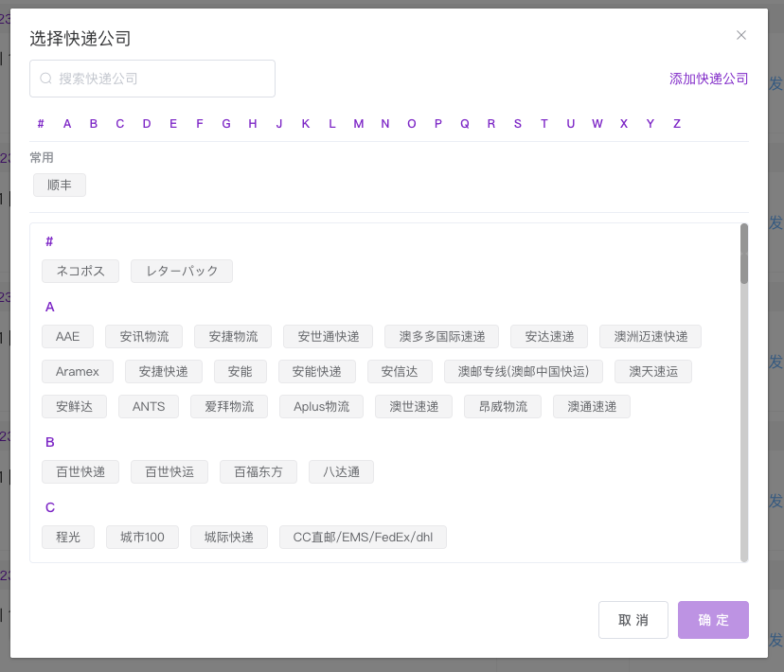Pick the Aramex courier tag
This screenshot has height=672, width=784.
click(x=78, y=371)
